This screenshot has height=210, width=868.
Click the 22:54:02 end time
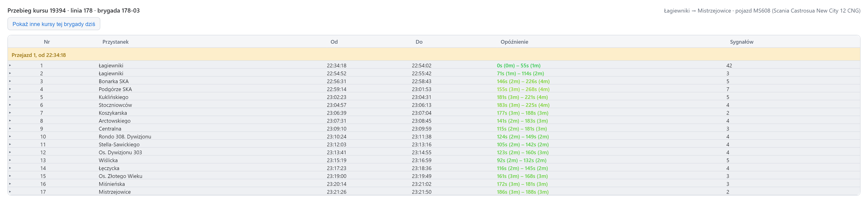coord(421,66)
